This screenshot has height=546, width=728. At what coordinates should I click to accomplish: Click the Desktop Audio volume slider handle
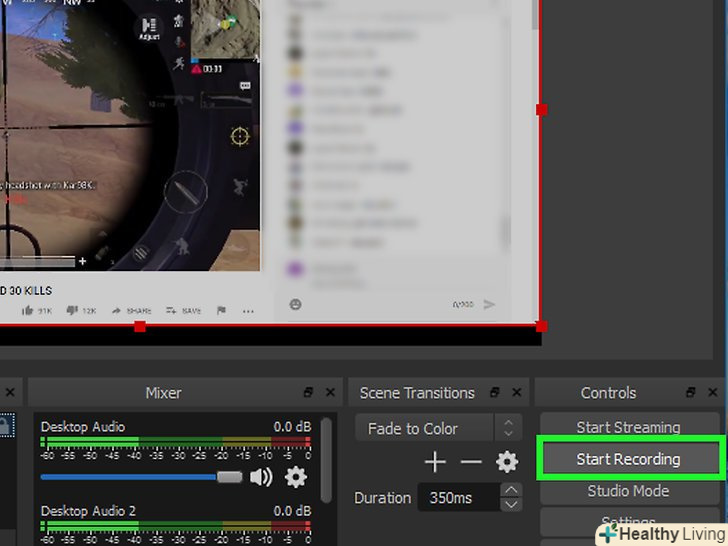tap(230, 477)
